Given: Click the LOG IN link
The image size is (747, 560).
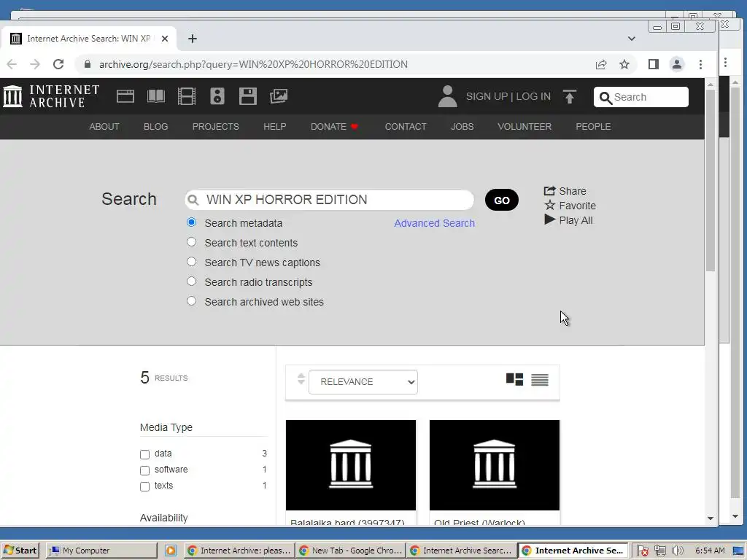Looking at the screenshot, I should (x=533, y=96).
